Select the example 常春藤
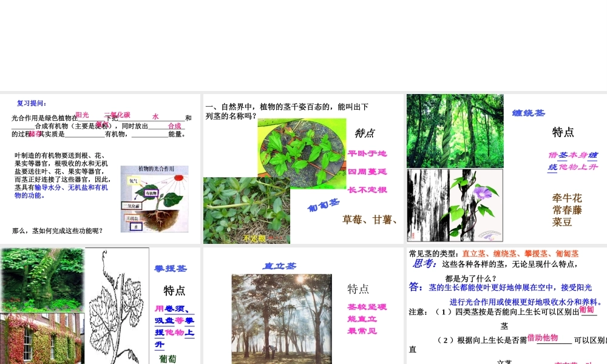 (567, 210)
